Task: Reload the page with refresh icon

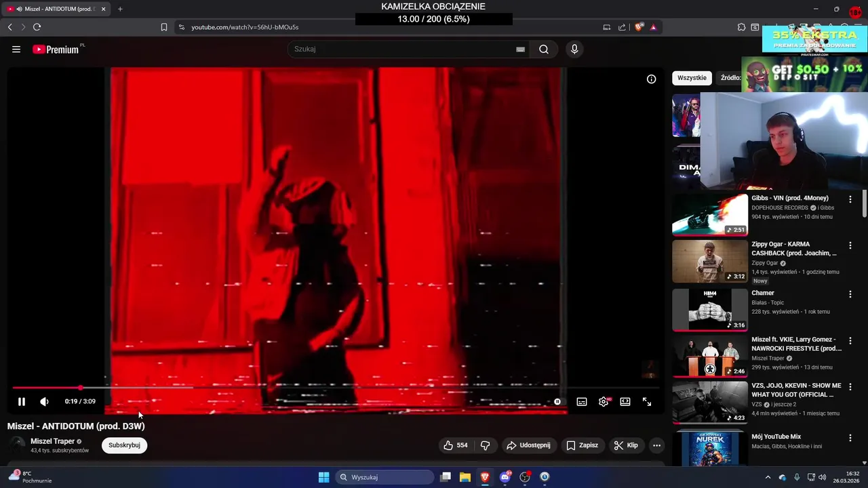Action: 37,27
